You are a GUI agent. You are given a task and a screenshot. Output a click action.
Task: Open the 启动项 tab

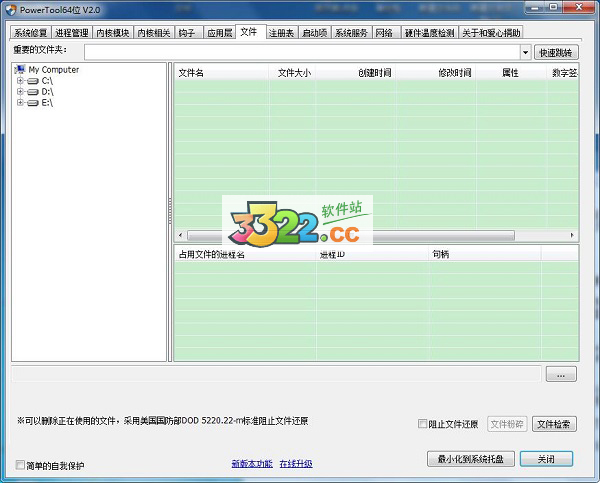pos(315,33)
